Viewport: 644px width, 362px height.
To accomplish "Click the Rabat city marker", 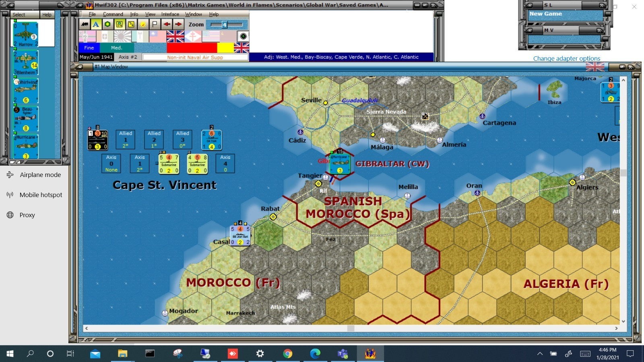I will click(x=273, y=217).
